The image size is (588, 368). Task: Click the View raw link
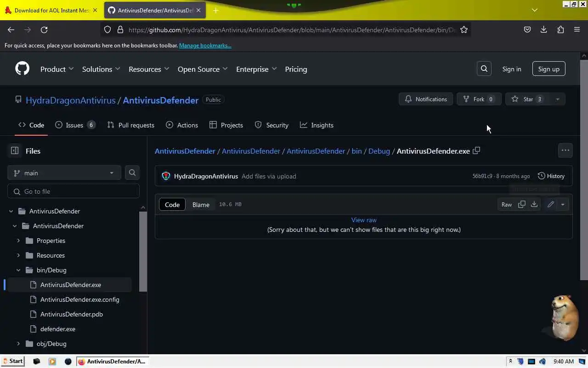click(364, 220)
